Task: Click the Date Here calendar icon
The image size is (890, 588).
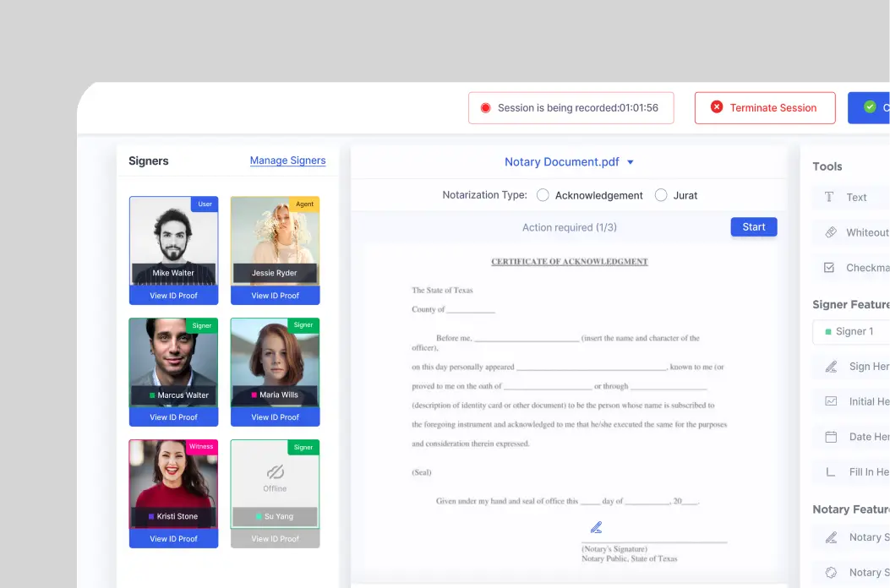Action: coord(831,437)
